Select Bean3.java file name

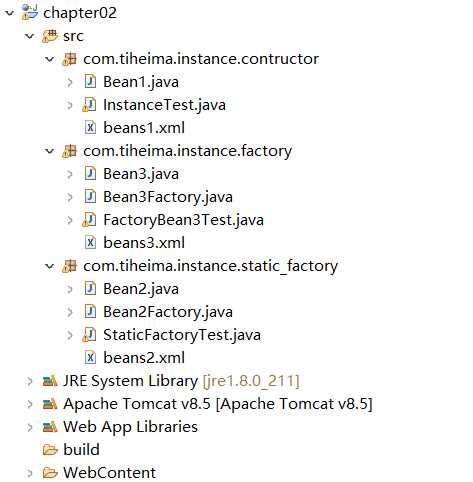(141, 174)
